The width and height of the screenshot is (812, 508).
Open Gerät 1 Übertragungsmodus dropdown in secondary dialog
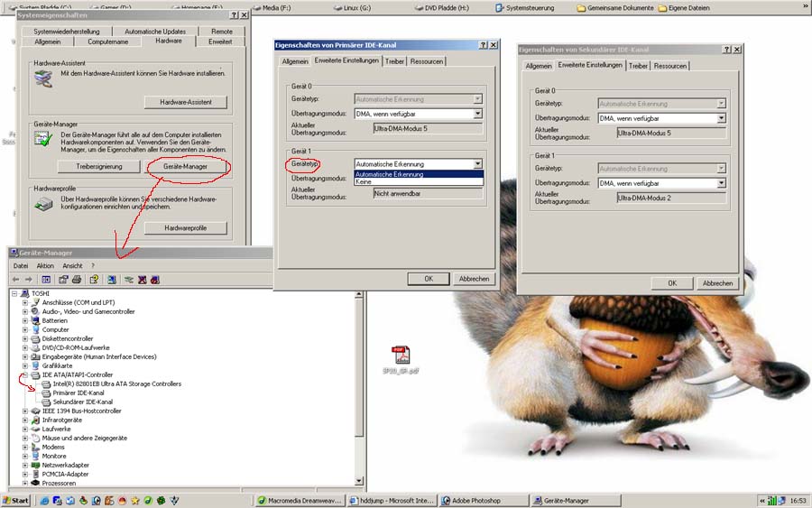[x=721, y=182]
